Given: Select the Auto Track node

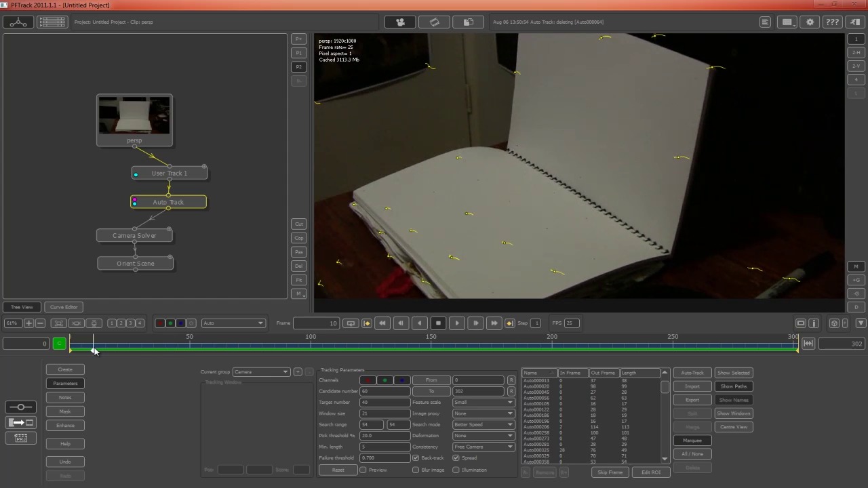Looking at the screenshot, I should pos(168,202).
